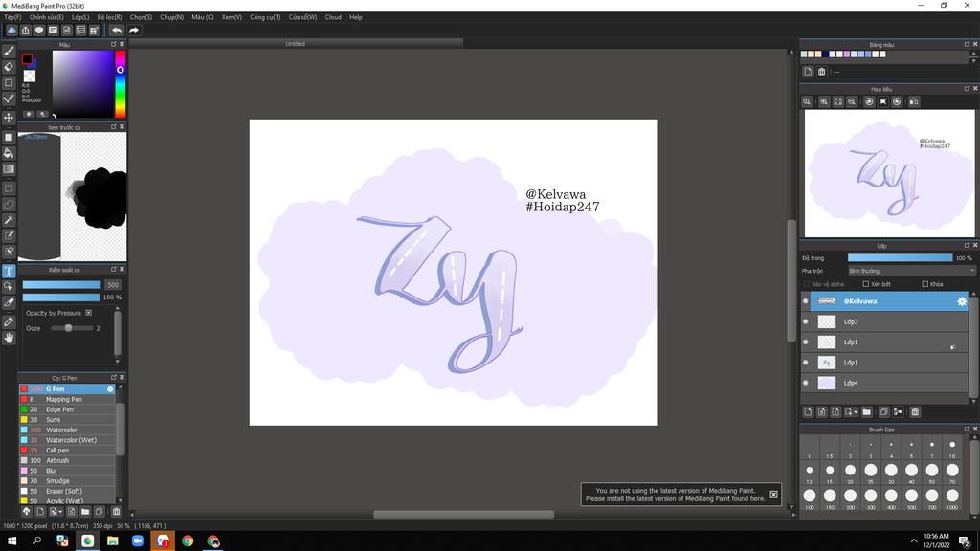
Task: Select the Hand pan tool
Action: [9, 338]
